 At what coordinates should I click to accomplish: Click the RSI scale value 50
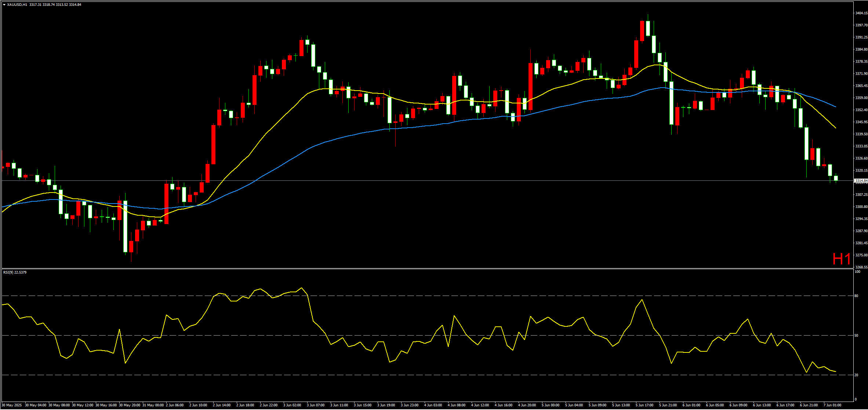[856, 335]
